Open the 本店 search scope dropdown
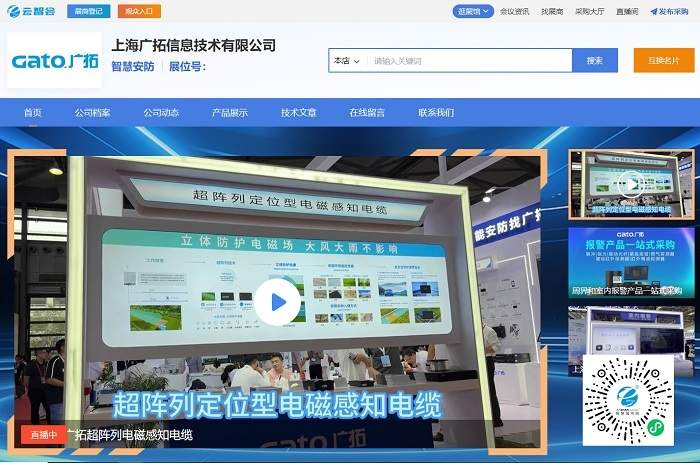The height and width of the screenshot is (463, 700). coord(347,61)
